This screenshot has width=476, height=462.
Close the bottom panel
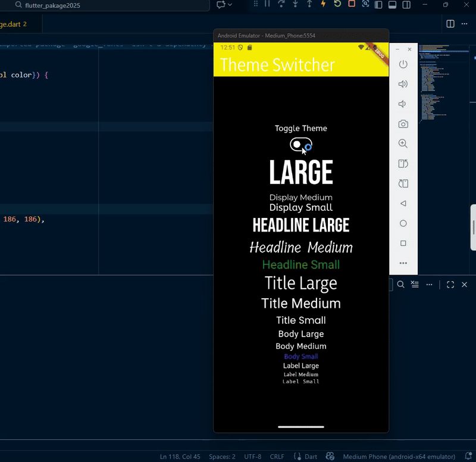pyautogui.click(x=465, y=285)
